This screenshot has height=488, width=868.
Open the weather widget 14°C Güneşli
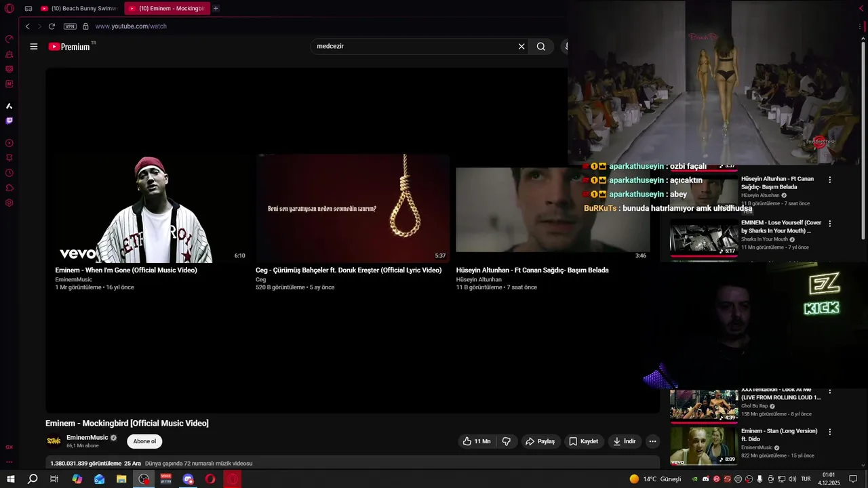click(x=655, y=479)
